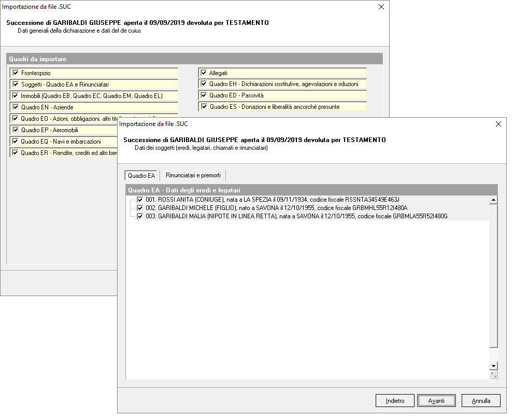Toggle Quadro EH dichiarazioni sostitutive checkbox
The height and width of the screenshot is (420, 514).
[x=204, y=84]
